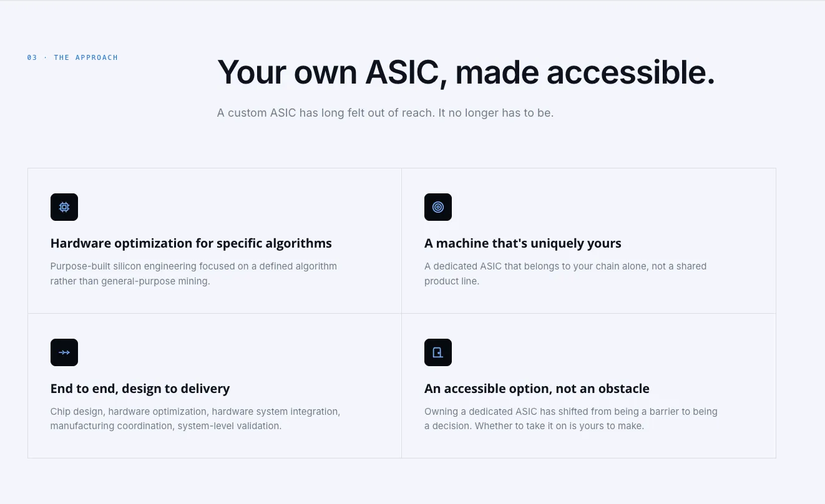Select the end-to-end delivery feature card
The width and height of the screenshot is (825, 504).
click(x=215, y=385)
